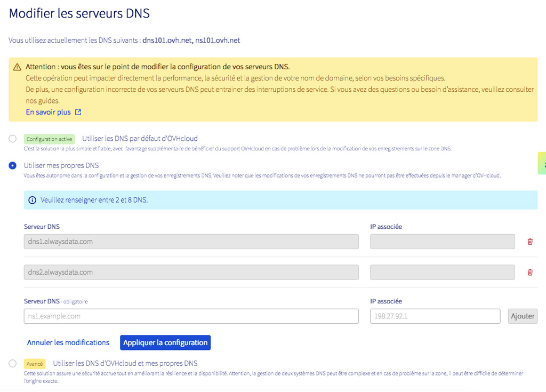Focus the IP associée input showing 198.27.92.1
Screen dimensions: 546x392
point(435,316)
